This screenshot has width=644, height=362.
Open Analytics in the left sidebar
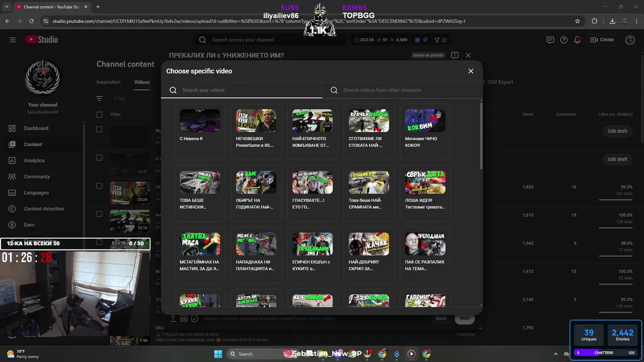pos(34,160)
